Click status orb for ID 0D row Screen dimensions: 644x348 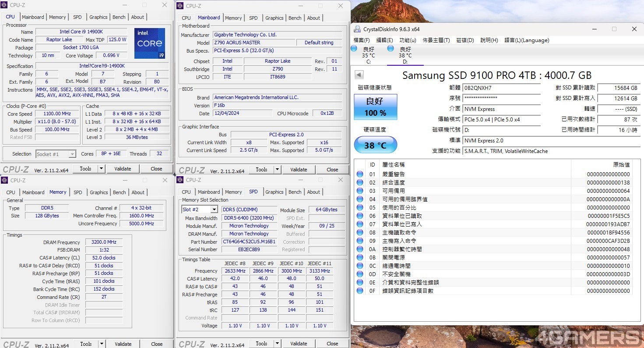click(360, 274)
